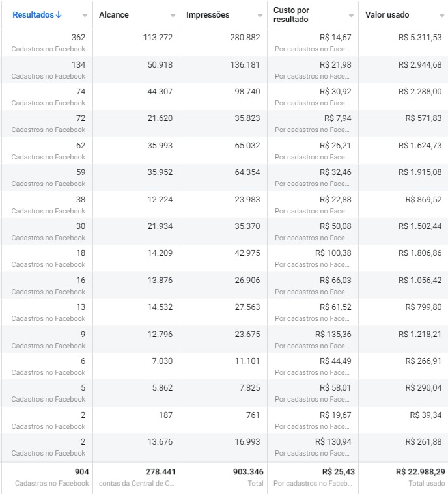Click the total results 904 cell
This screenshot has width=448, height=494.
tap(47, 478)
